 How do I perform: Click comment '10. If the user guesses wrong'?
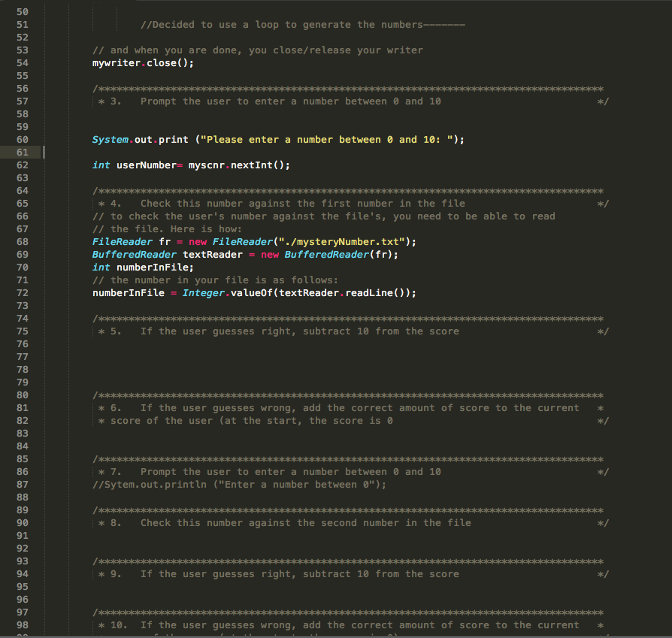[338, 625]
